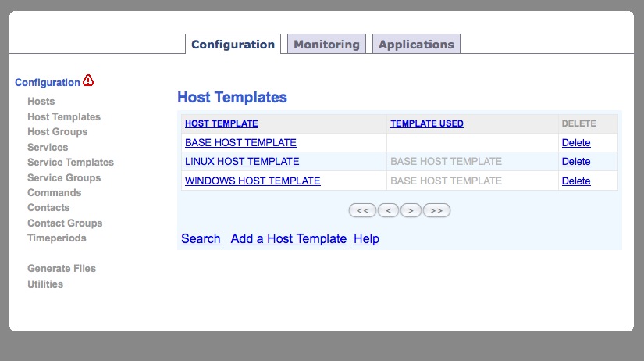Go to next page with > button

(x=411, y=210)
